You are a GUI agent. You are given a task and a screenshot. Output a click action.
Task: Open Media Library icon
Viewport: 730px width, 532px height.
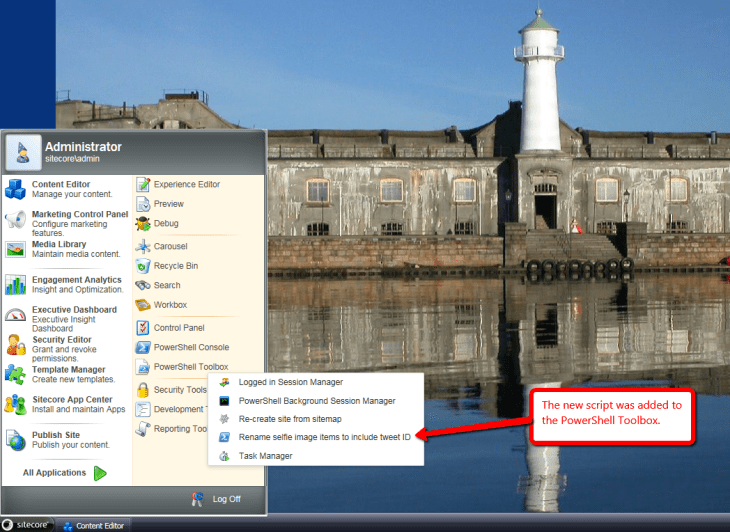pyautogui.click(x=15, y=251)
